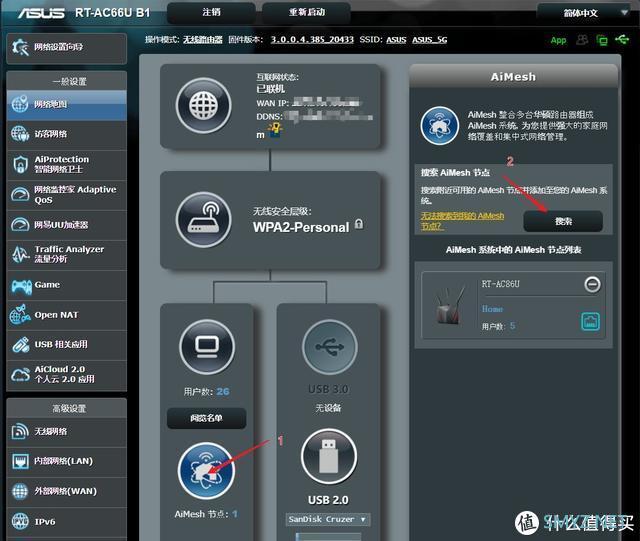Click the WPA2-Personal security level text

[301, 227]
